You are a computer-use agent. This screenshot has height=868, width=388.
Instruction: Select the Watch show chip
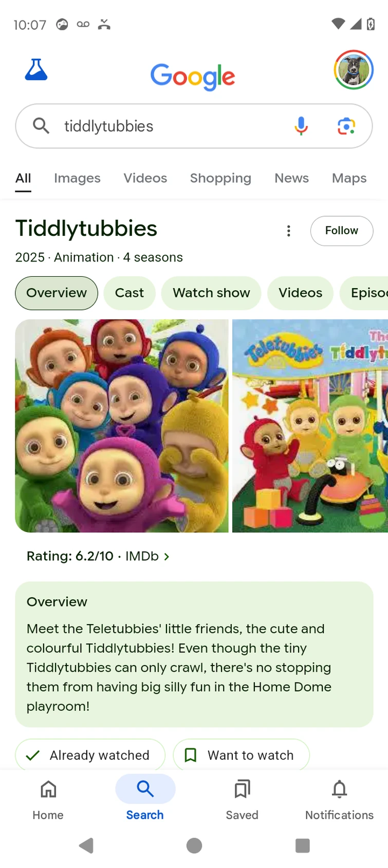click(211, 293)
